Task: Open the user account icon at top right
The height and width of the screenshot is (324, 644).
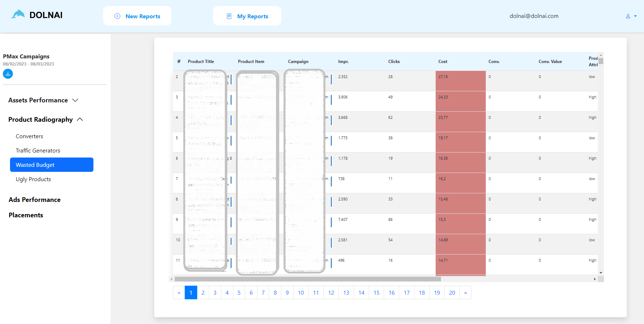Action: [x=628, y=16]
